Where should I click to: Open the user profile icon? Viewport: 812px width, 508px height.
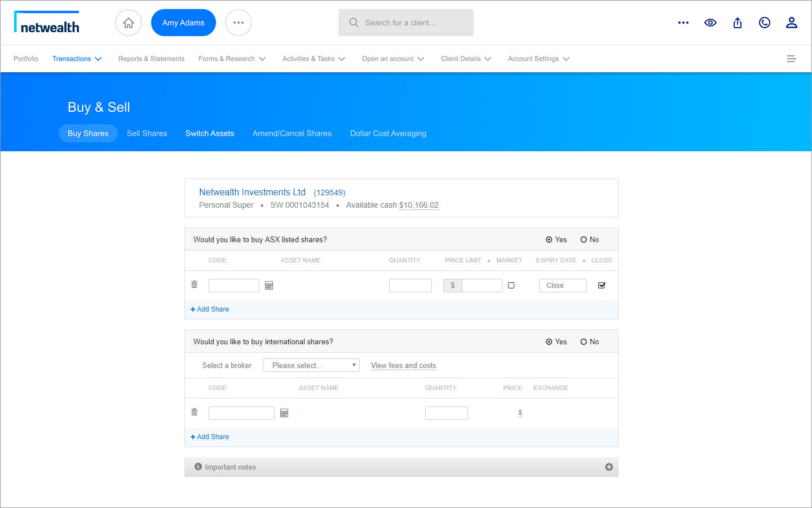(x=792, y=23)
